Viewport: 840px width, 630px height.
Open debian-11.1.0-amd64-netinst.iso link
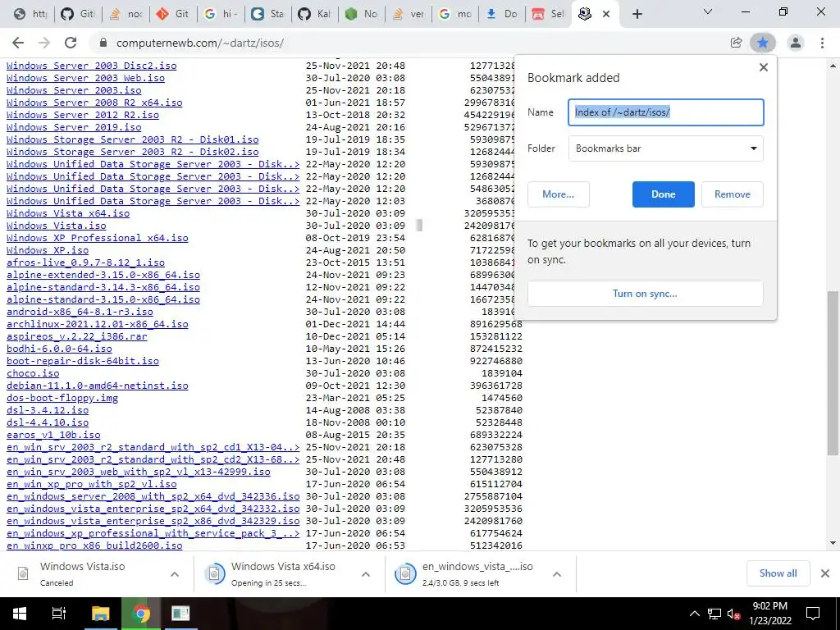tap(98, 386)
